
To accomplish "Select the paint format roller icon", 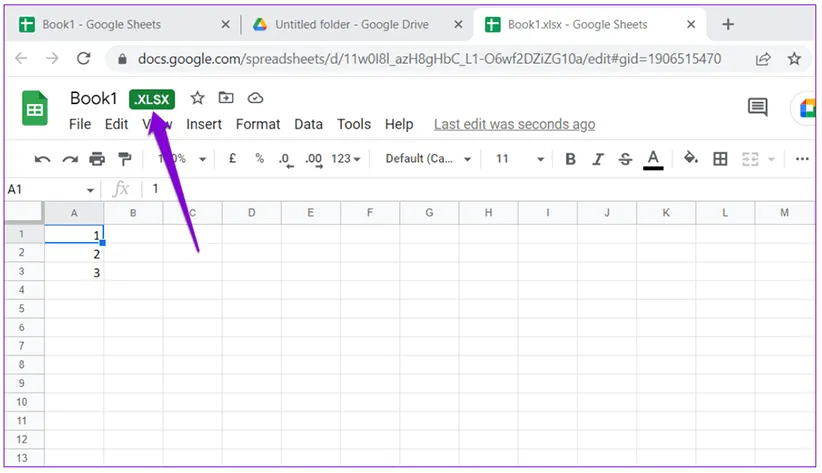I will (125, 159).
